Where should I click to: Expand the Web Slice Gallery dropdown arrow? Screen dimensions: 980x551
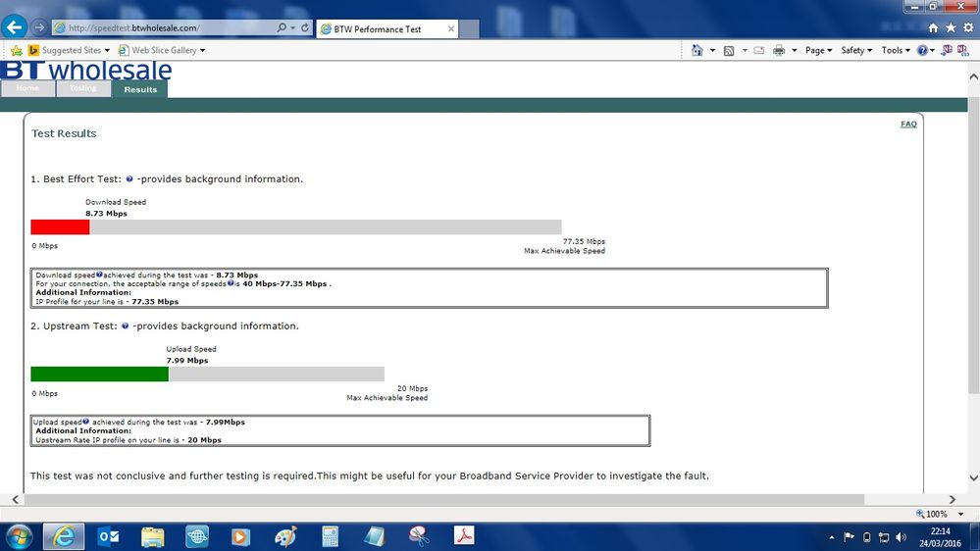pyautogui.click(x=202, y=50)
